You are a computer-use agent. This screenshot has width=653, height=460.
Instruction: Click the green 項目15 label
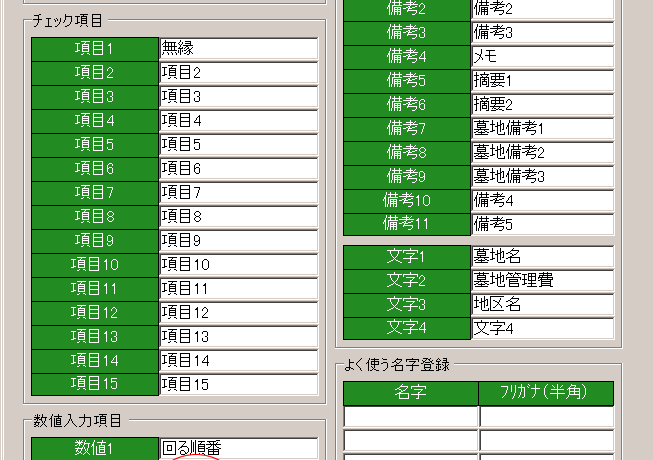coord(95,384)
